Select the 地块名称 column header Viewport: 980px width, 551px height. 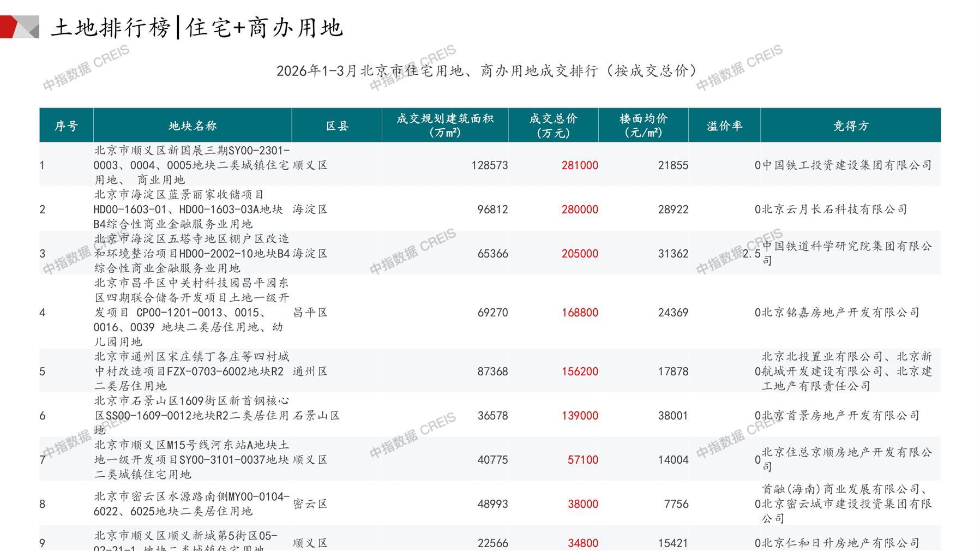193,126
